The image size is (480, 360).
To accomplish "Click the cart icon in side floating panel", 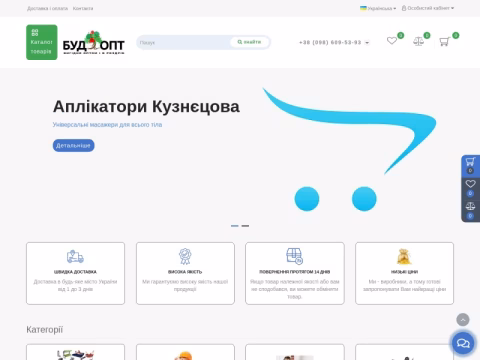I will [470, 162].
